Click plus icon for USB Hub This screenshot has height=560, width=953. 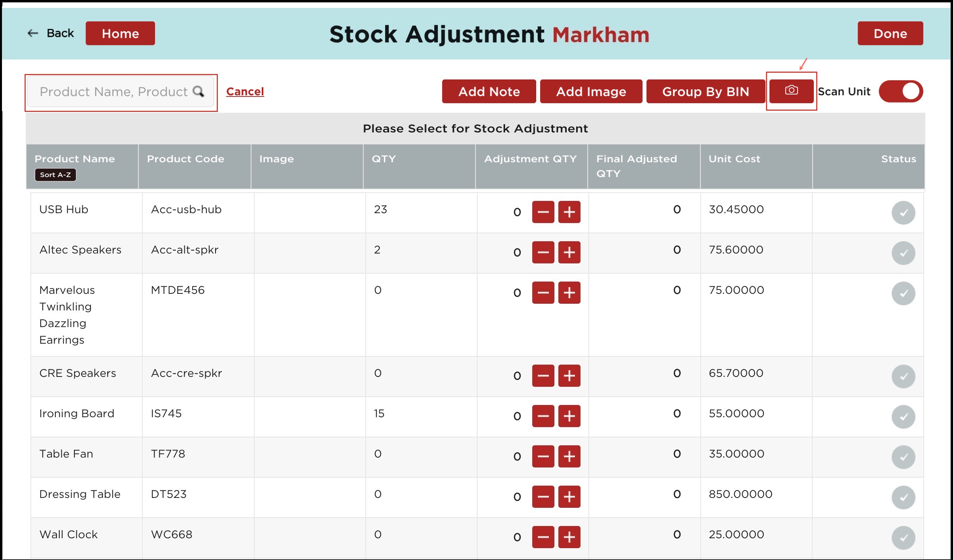(569, 212)
